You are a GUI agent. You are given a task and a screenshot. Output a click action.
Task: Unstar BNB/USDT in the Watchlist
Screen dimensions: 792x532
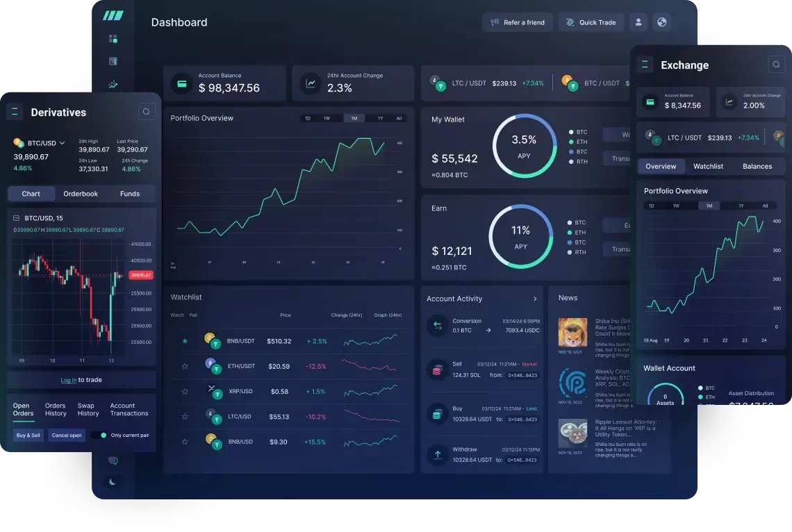185,341
